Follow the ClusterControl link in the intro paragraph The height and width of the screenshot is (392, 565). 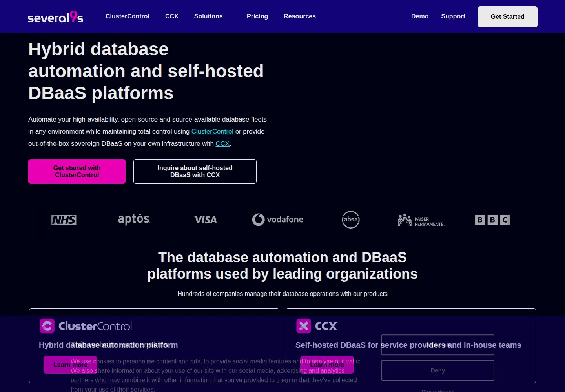point(212,131)
